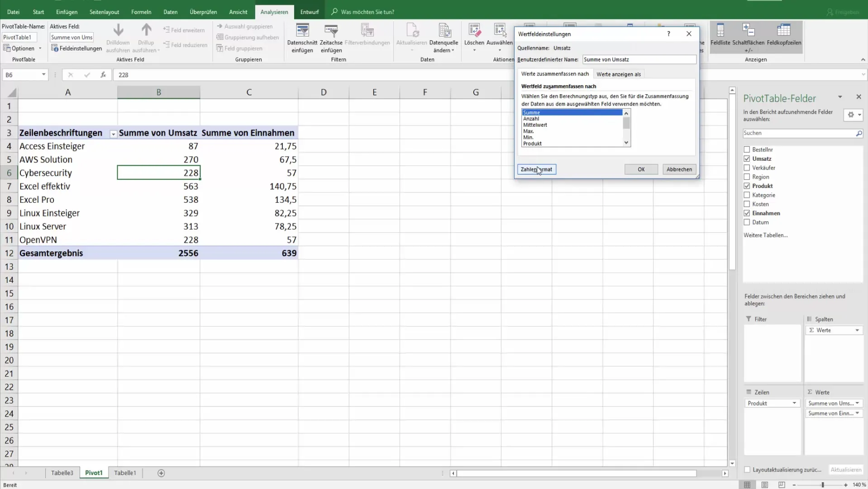Open the Einfügen ribbon tab

tap(67, 12)
